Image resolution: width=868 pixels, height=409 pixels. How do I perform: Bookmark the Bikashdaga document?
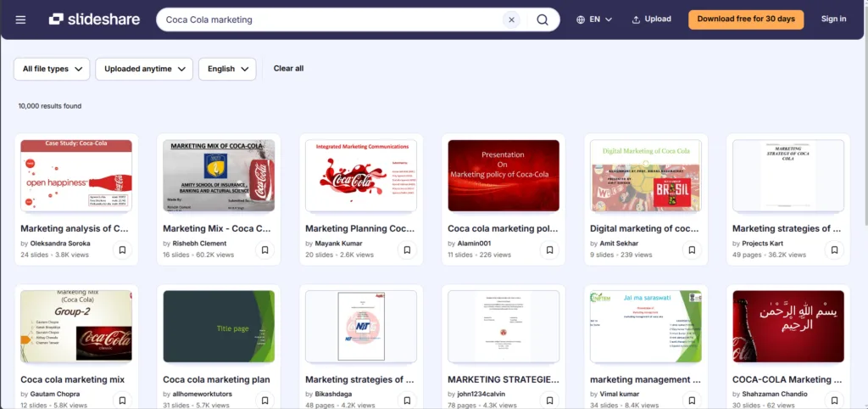tap(407, 401)
